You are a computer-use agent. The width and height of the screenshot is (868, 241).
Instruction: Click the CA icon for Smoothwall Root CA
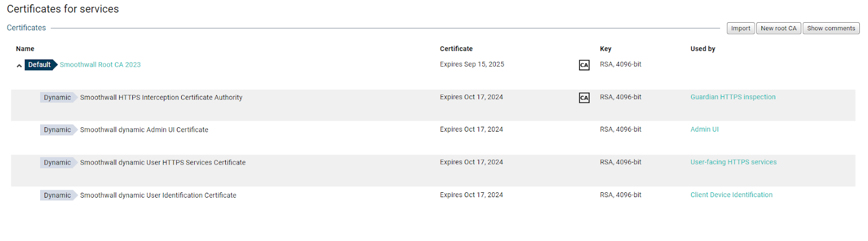coord(584,65)
